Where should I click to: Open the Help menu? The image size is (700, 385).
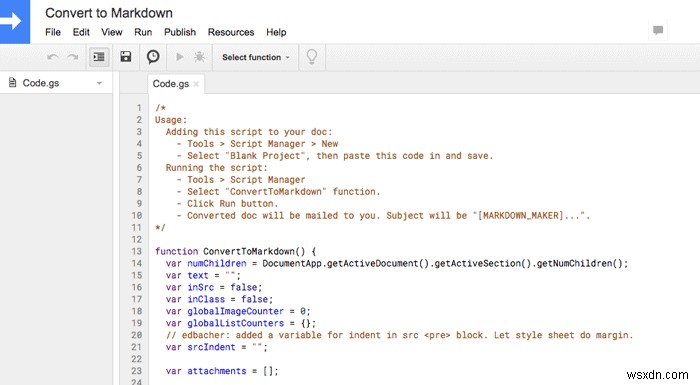click(x=276, y=32)
